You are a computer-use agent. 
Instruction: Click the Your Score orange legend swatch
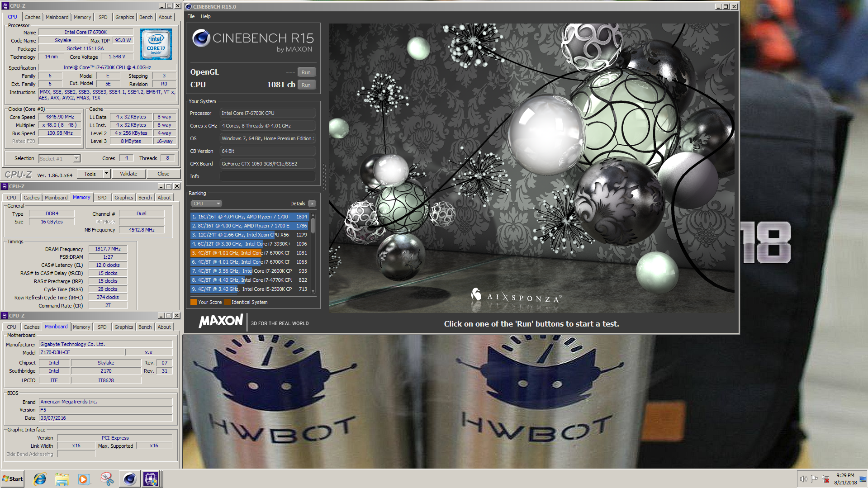(194, 302)
